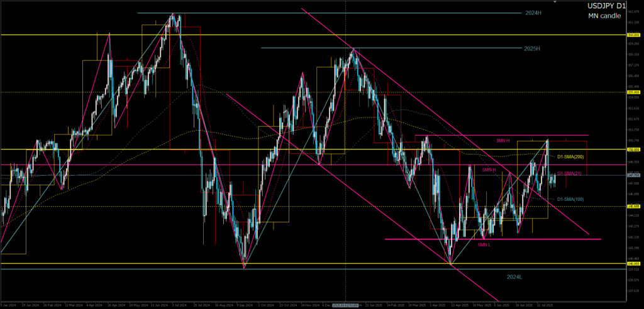Click the 2024L level label

[x=515, y=276]
